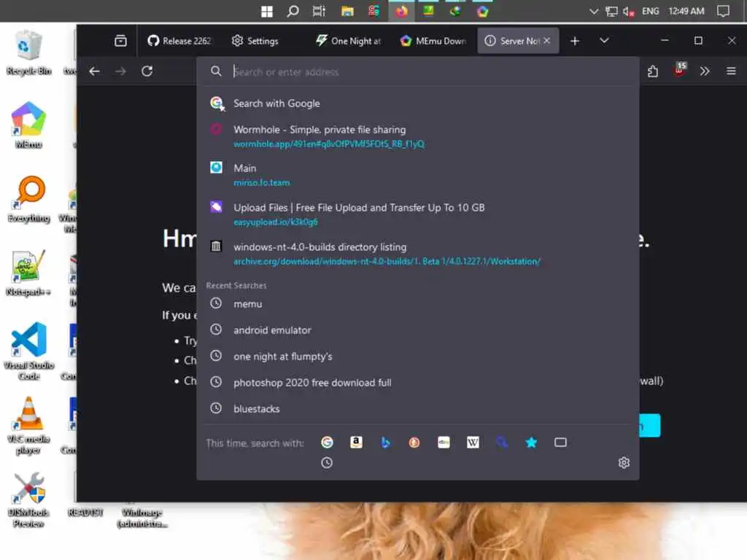Search this time with Wikipedia icon
This screenshot has width=747, height=560.
point(473,443)
